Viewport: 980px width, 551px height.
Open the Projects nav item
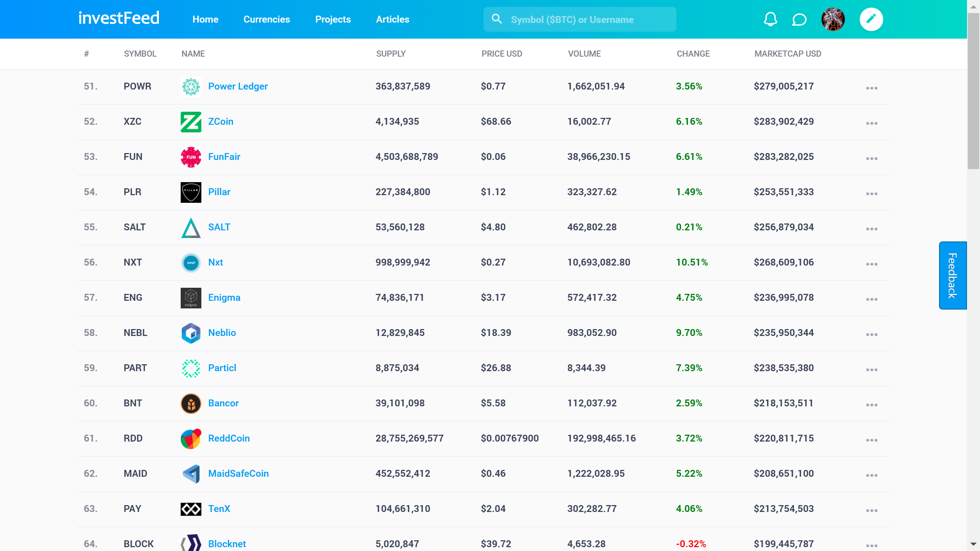click(x=333, y=20)
